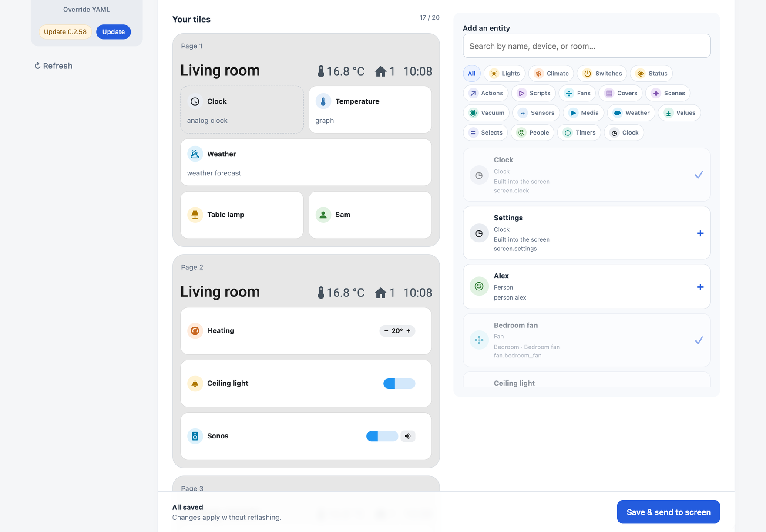Click the Save & send to screen button

click(669, 512)
